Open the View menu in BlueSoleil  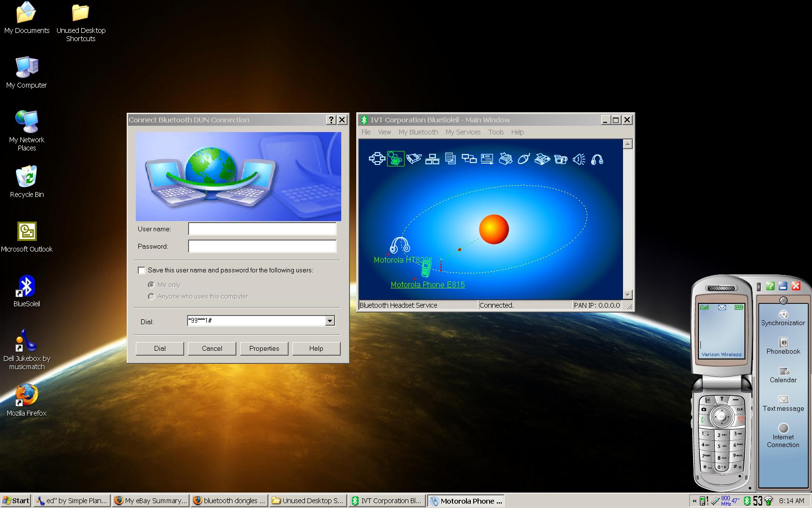coord(385,132)
